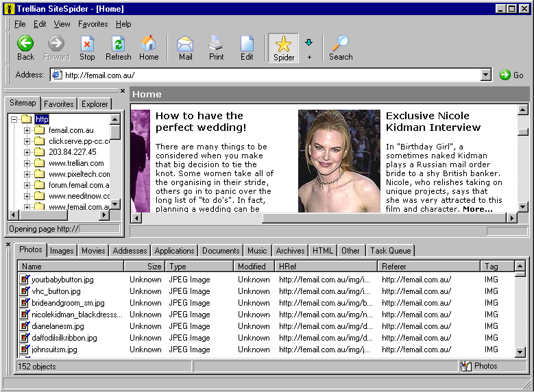Select the nicolekidman_blackdresss file name
The height and width of the screenshot is (392, 534).
click(77, 315)
